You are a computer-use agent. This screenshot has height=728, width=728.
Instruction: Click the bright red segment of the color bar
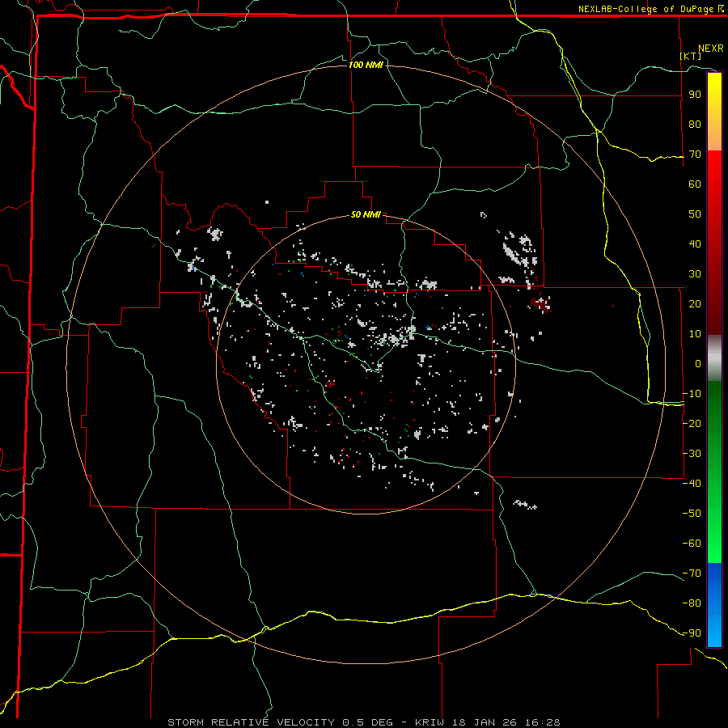click(x=714, y=171)
